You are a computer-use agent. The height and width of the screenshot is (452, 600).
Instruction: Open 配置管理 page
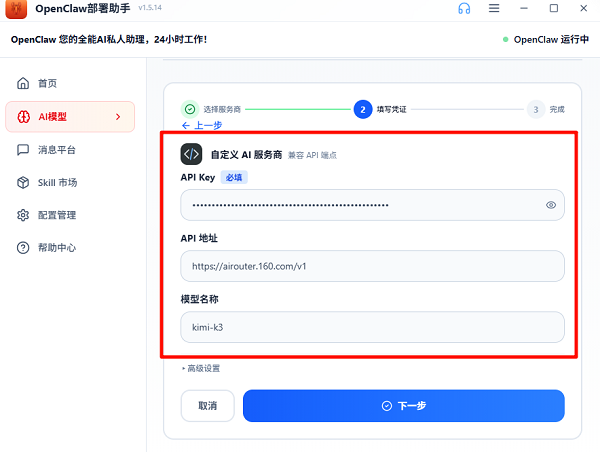pos(70,215)
